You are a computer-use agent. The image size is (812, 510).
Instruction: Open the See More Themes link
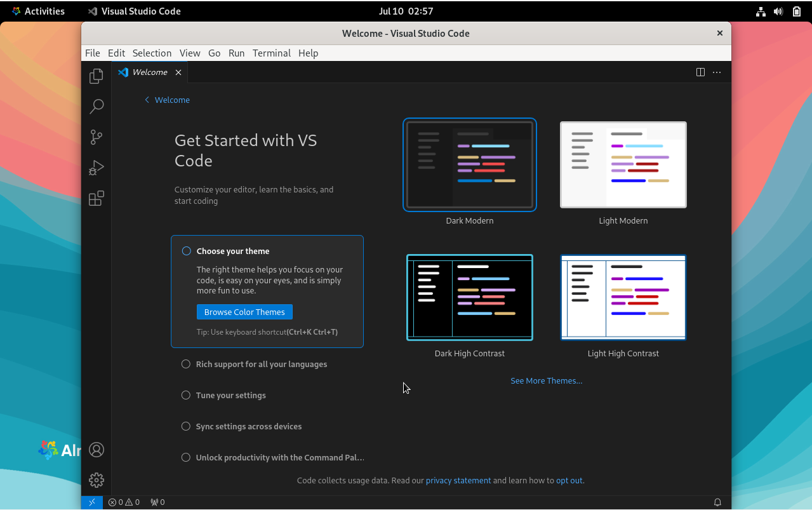click(546, 380)
